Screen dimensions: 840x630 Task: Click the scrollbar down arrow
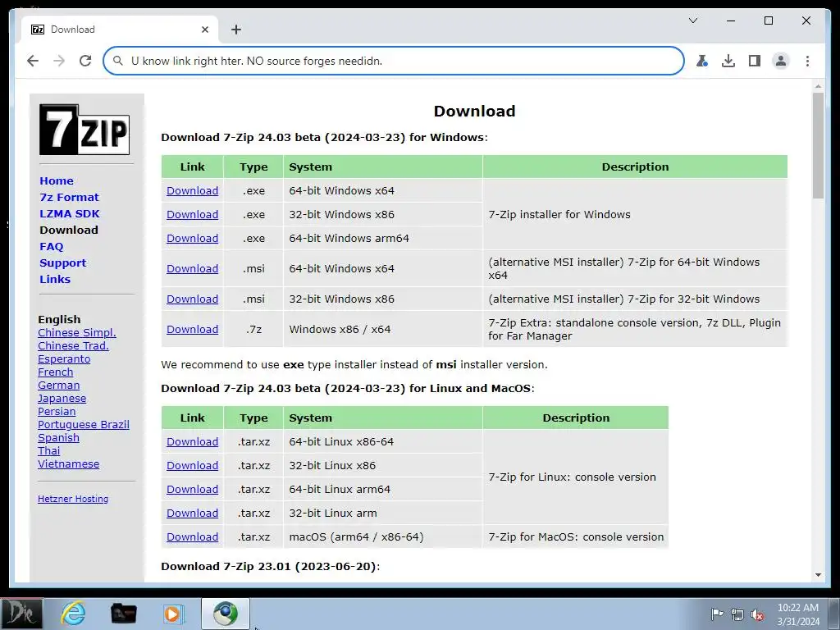point(818,575)
